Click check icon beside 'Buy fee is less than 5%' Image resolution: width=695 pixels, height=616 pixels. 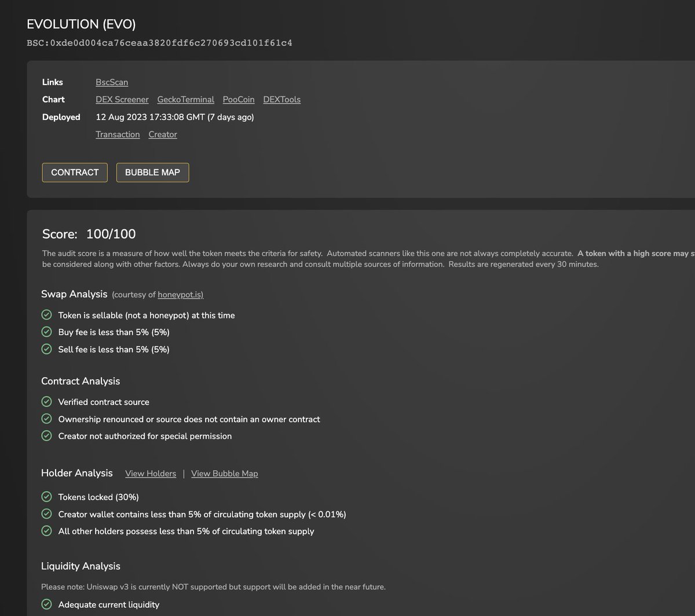[x=47, y=332]
